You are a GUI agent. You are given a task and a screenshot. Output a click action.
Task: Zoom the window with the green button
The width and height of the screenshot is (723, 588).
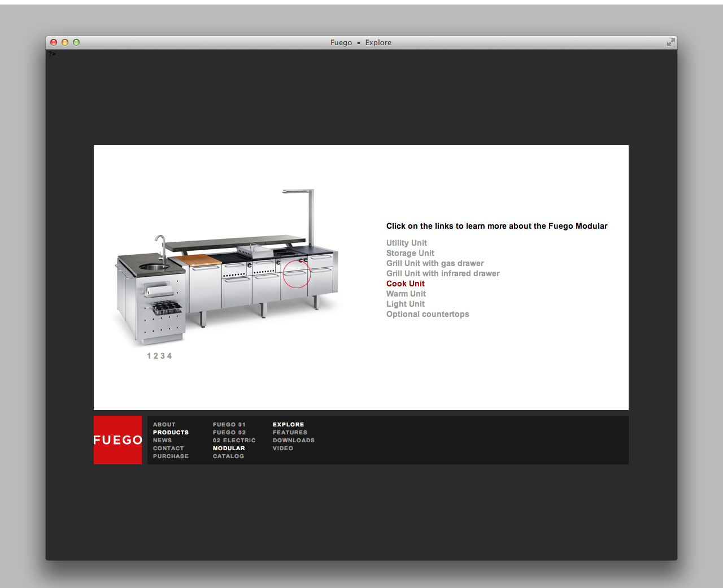coord(76,42)
